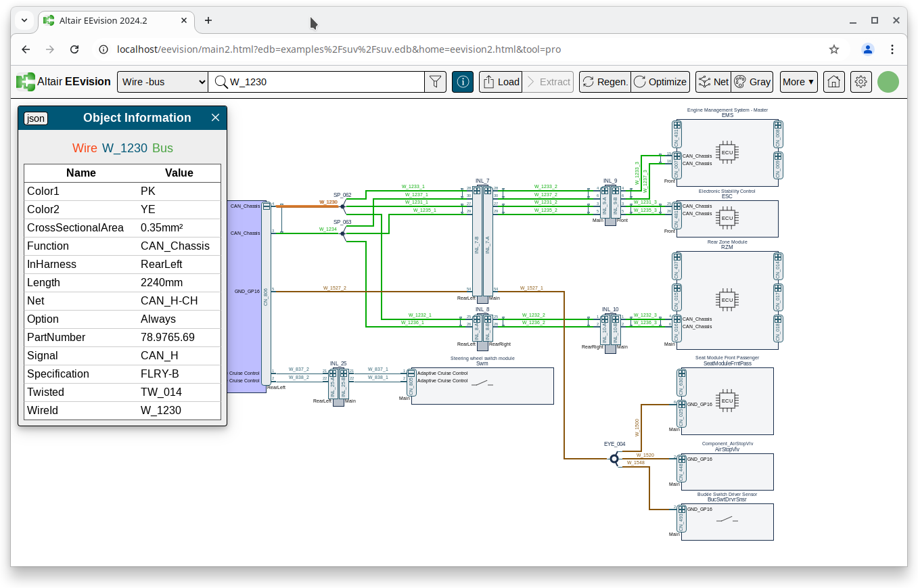Open the Wire -bus type dropdown
The image size is (918, 588).
(x=162, y=82)
